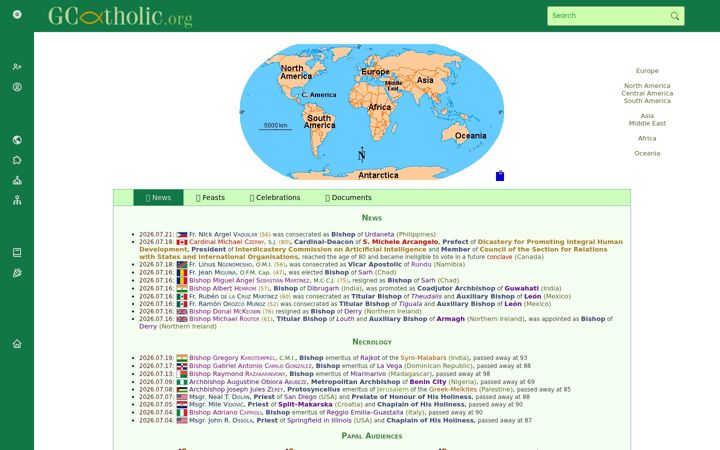Open the Africa link in region list
The width and height of the screenshot is (720, 450).
click(x=647, y=138)
